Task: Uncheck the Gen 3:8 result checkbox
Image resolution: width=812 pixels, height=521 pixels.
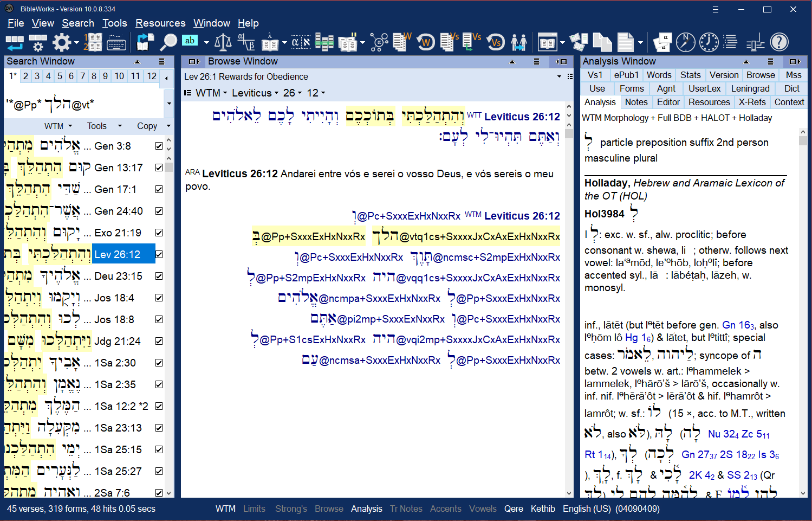Action: coord(159,146)
